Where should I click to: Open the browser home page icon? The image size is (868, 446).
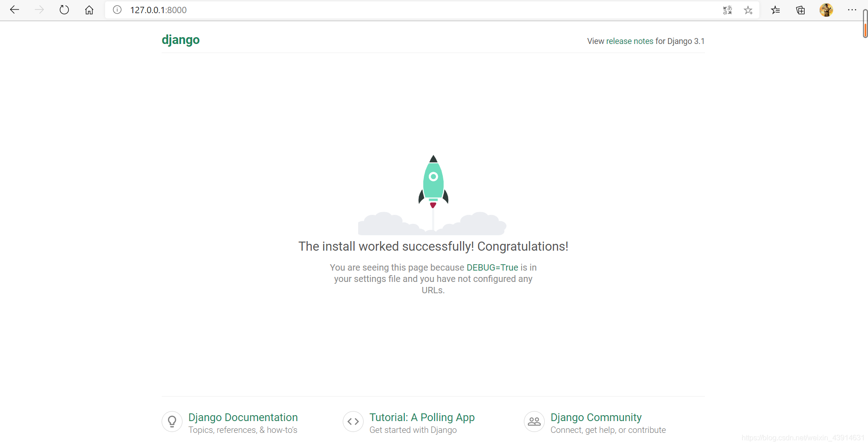(89, 10)
